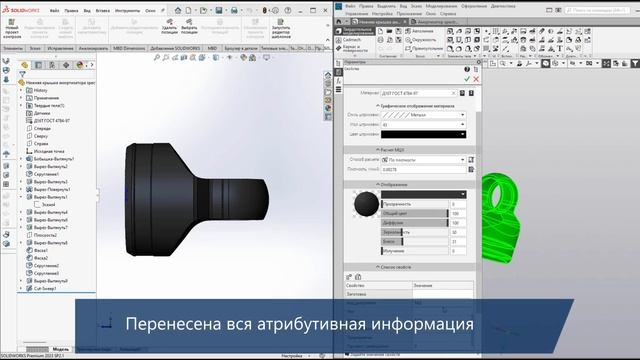
Task: Expand the History node in feature tree
Action: pyautogui.click(x=21, y=90)
